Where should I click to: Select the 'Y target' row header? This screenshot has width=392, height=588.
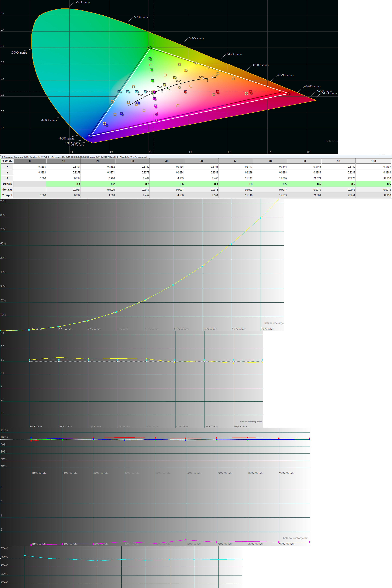tap(7, 195)
